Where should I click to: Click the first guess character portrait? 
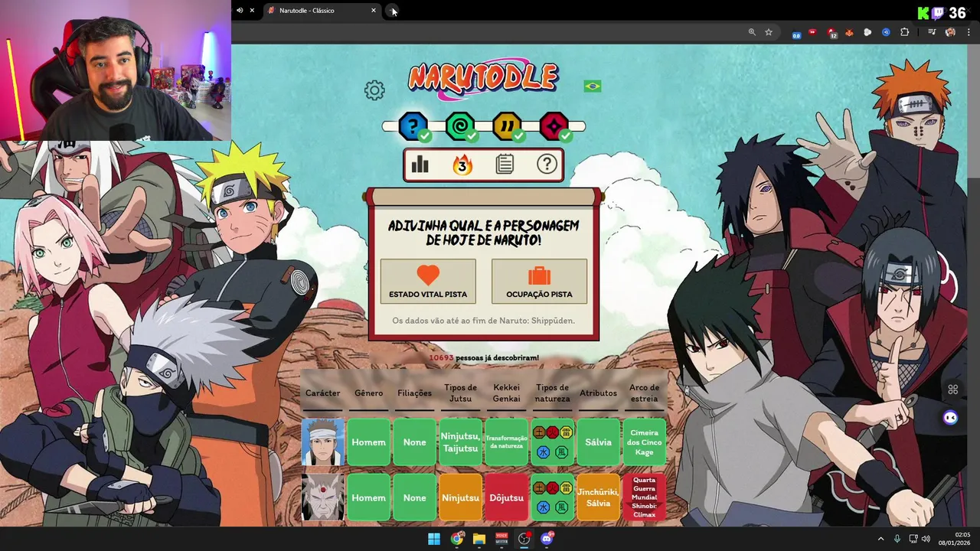click(322, 442)
